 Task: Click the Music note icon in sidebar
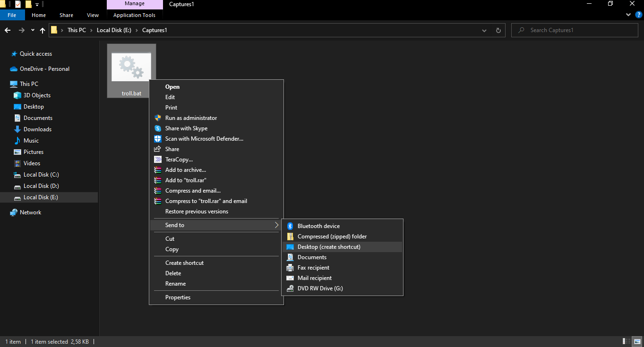[x=17, y=141]
